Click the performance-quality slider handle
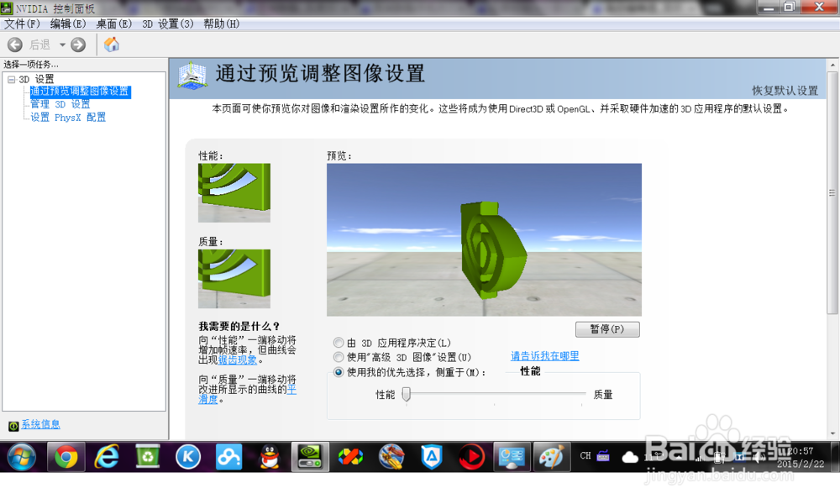The image size is (840, 504). click(x=407, y=395)
